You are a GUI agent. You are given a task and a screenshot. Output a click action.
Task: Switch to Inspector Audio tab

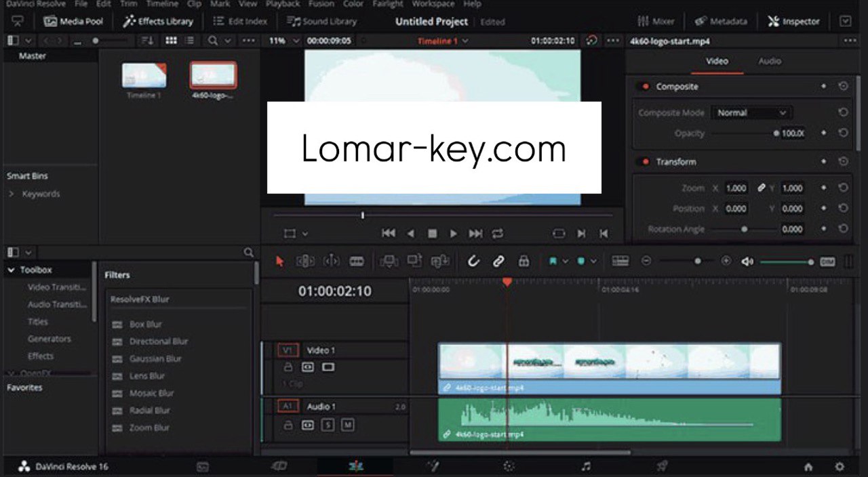[769, 61]
